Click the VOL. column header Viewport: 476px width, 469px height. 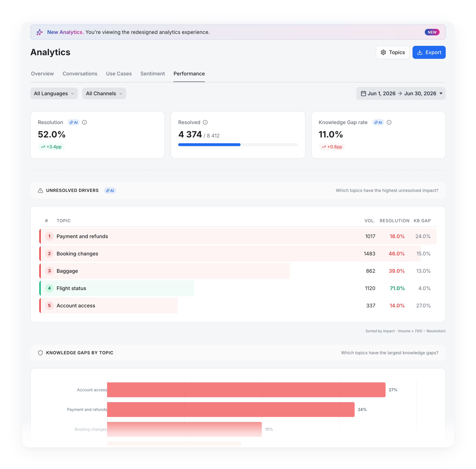pos(370,221)
